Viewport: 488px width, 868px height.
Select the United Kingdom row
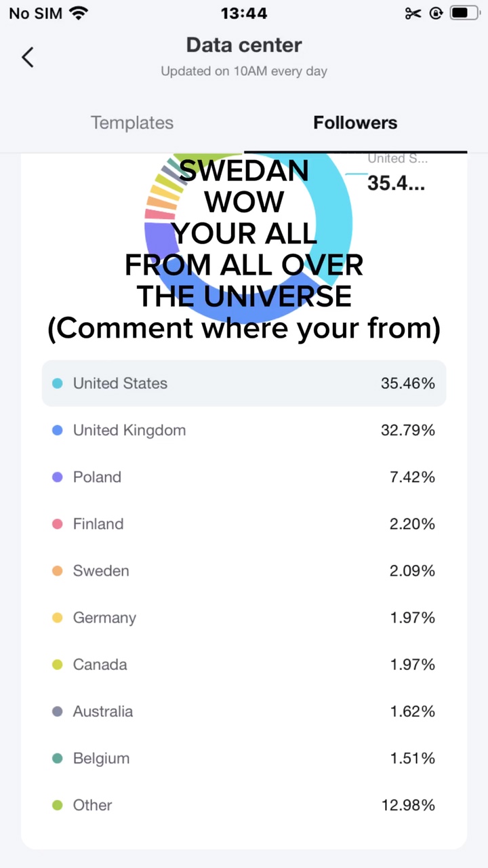click(x=244, y=430)
